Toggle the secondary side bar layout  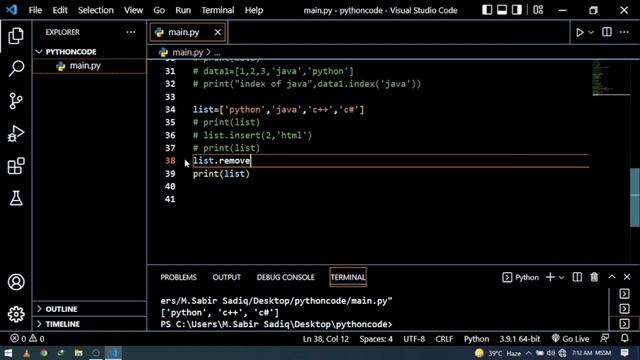[x=517, y=10]
